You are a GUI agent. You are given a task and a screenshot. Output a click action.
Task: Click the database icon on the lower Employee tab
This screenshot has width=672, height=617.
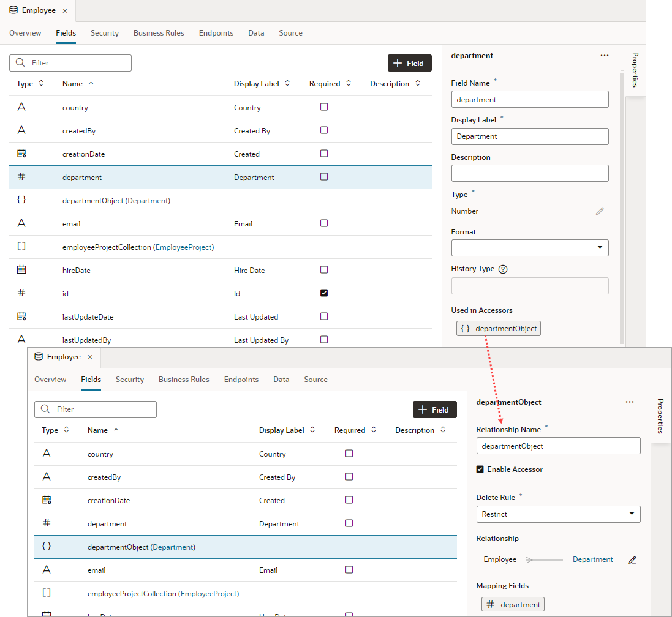click(39, 356)
